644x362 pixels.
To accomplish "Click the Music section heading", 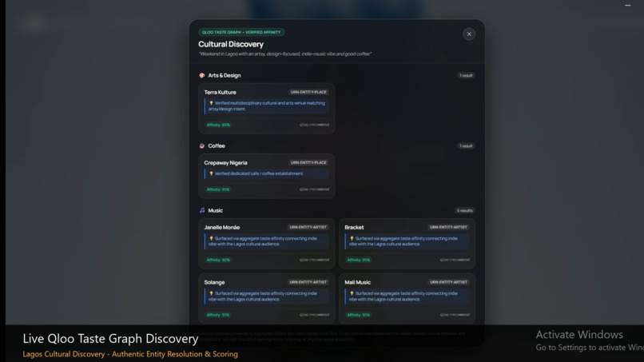I will (x=215, y=210).
